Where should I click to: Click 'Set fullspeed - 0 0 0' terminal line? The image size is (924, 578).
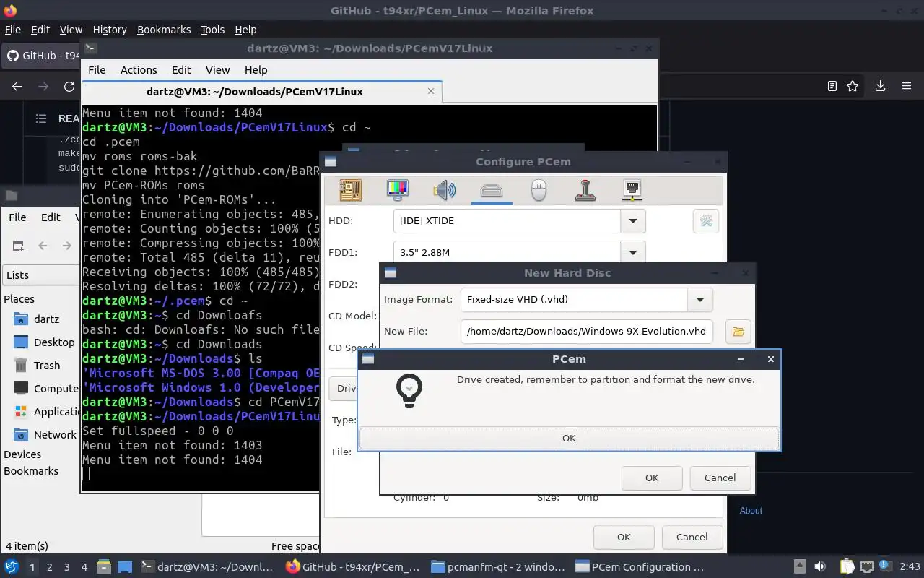158,431
